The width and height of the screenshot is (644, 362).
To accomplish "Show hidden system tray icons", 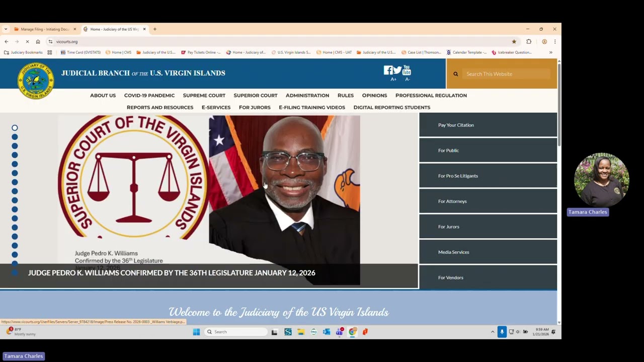I will point(493,332).
